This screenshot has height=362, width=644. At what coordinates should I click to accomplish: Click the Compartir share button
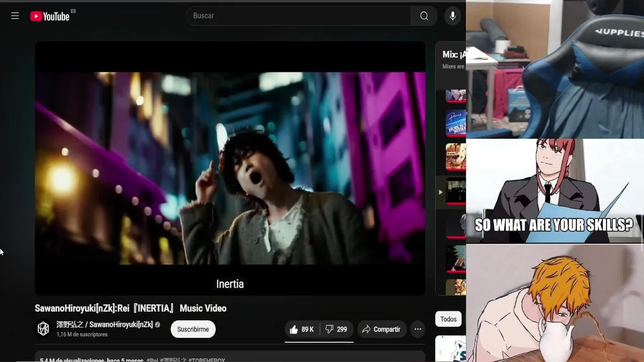click(381, 329)
